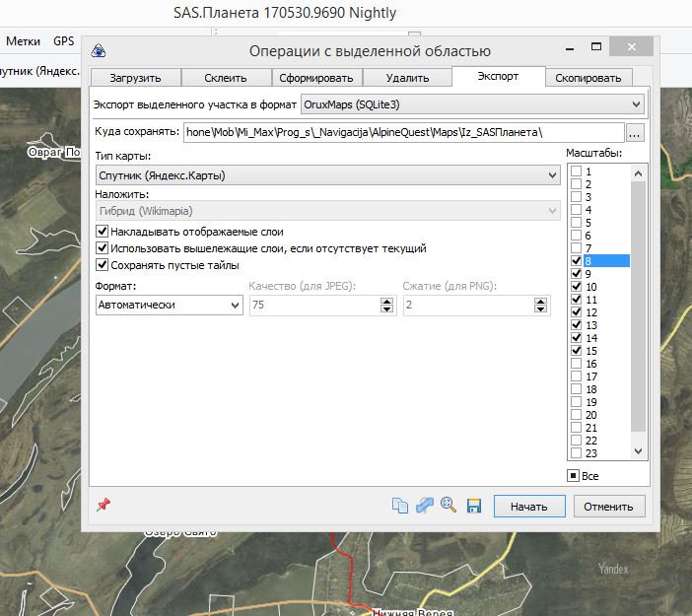Click the pin icon in dialog footer
Image resolution: width=692 pixels, height=616 pixels.
[104, 505]
